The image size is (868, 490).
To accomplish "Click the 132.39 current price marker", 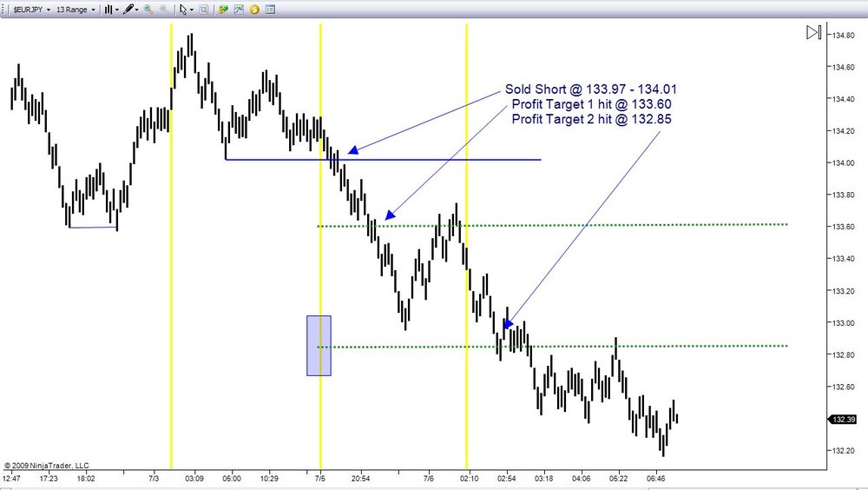I will pyautogui.click(x=842, y=420).
